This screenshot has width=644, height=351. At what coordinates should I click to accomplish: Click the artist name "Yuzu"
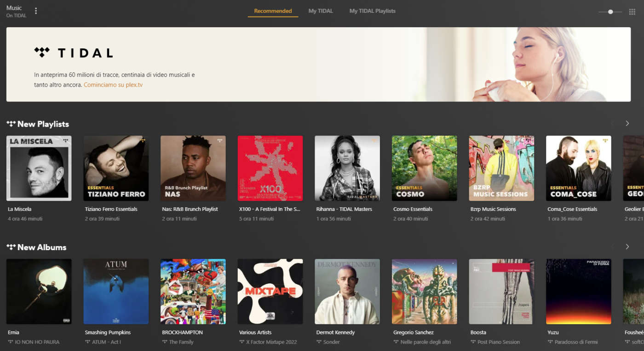pos(554,332)
